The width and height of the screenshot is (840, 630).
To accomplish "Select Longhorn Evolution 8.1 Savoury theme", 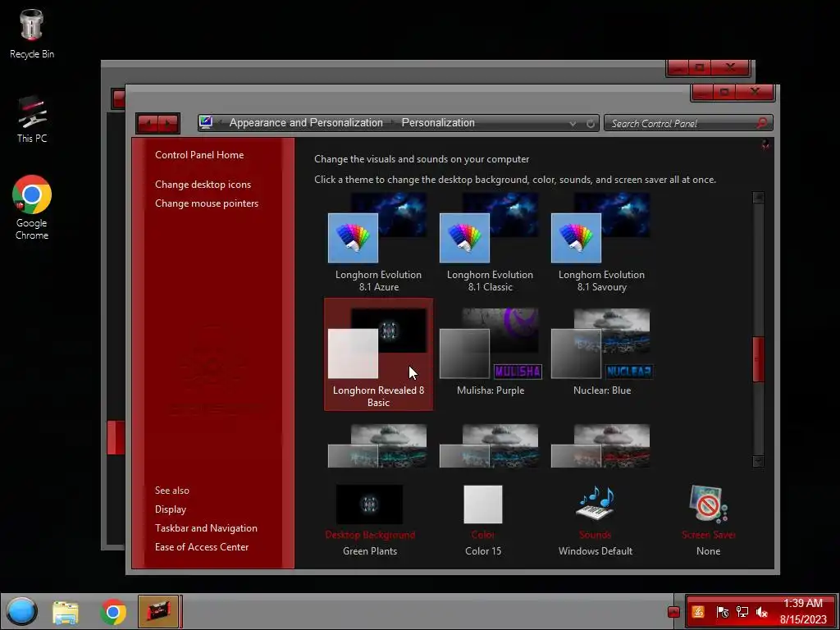I will [601, 243].
